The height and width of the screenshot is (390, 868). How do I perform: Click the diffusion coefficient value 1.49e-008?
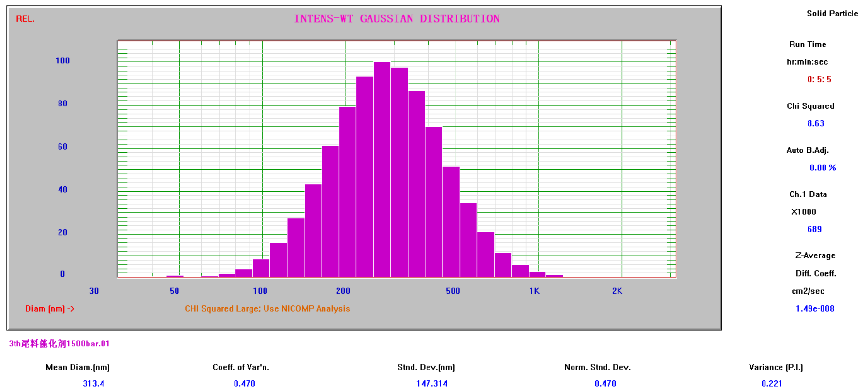coord(814,309)
